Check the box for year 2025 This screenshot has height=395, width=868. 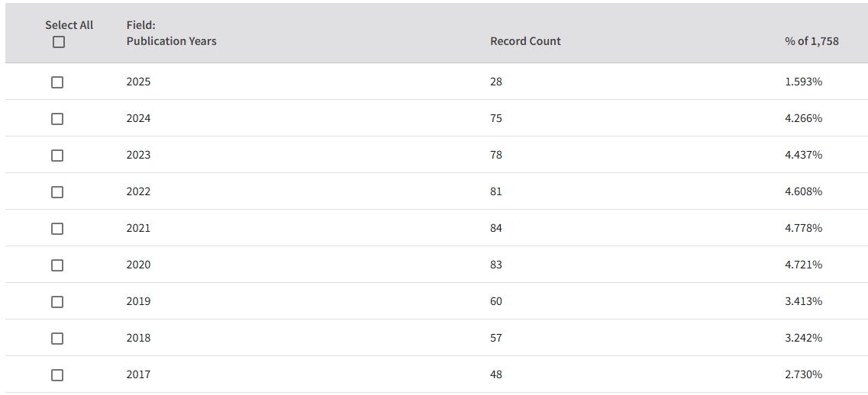point(57,82)
